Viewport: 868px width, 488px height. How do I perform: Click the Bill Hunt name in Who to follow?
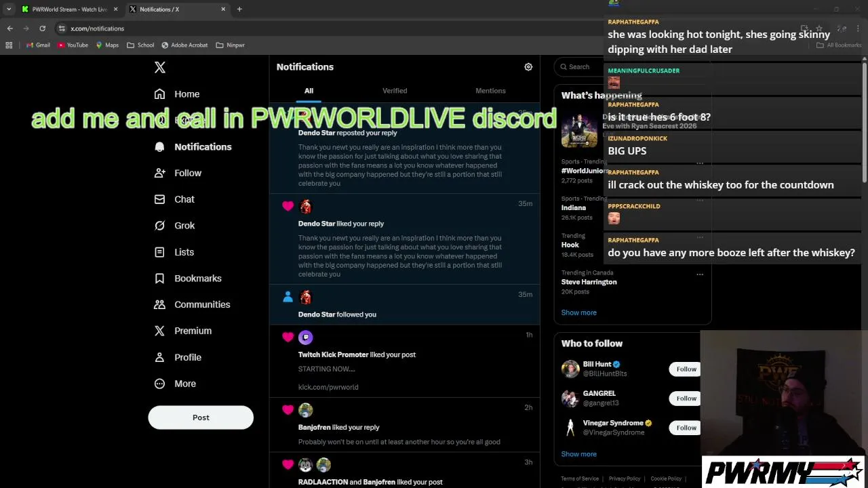coord(597,364)
